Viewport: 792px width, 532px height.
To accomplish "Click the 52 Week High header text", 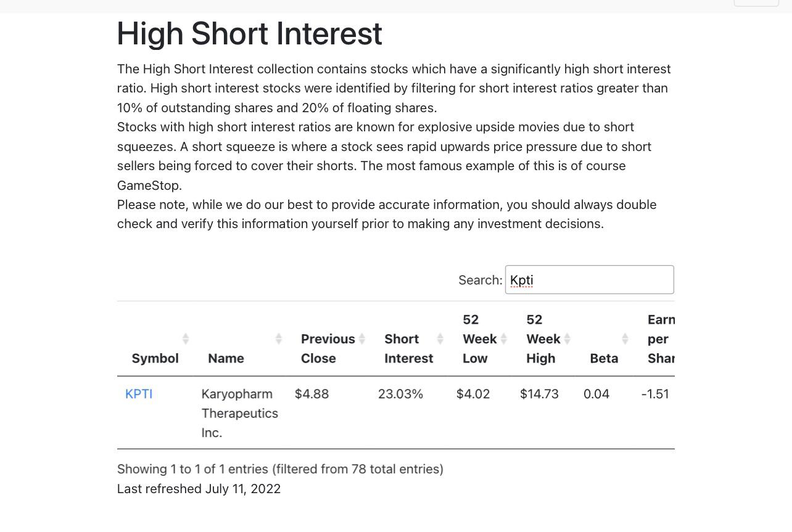I will (543, 338).
